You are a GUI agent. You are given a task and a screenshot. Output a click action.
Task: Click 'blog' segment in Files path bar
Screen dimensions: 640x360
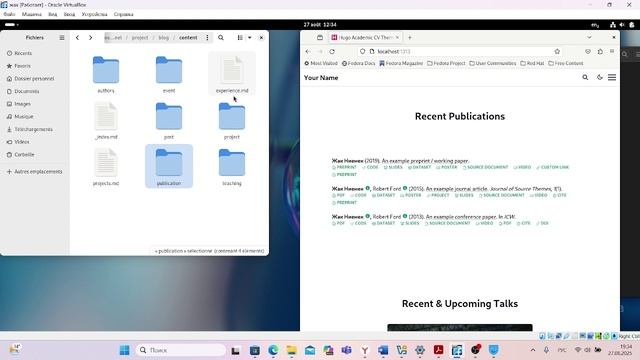(163, 38)
